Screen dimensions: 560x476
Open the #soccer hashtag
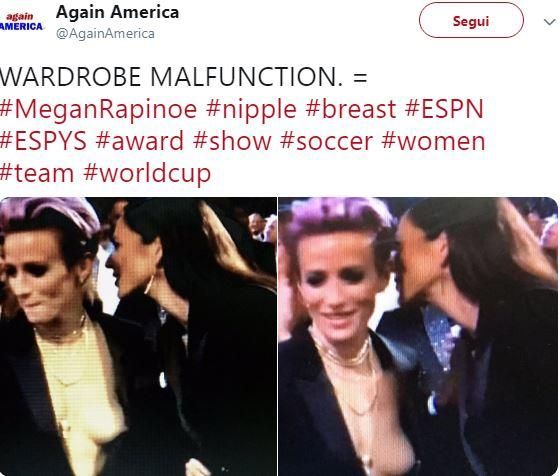tap(326, 141)
